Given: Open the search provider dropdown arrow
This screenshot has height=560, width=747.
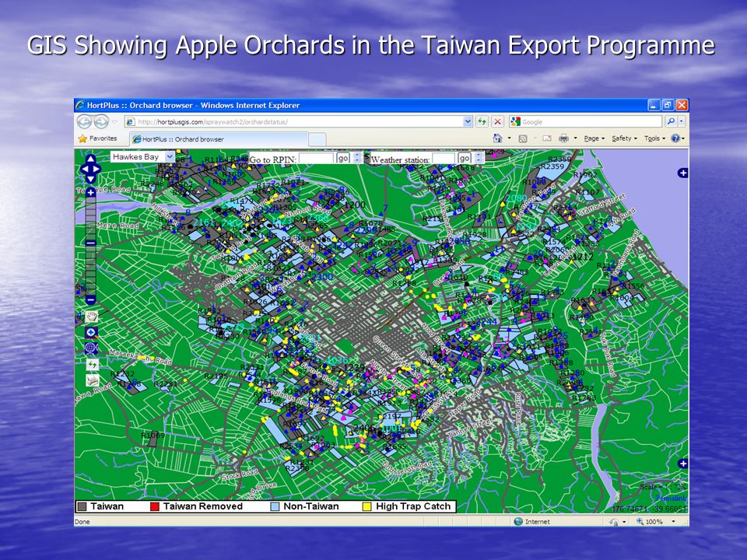Looking at the screenshot, I should pos(682,121).
